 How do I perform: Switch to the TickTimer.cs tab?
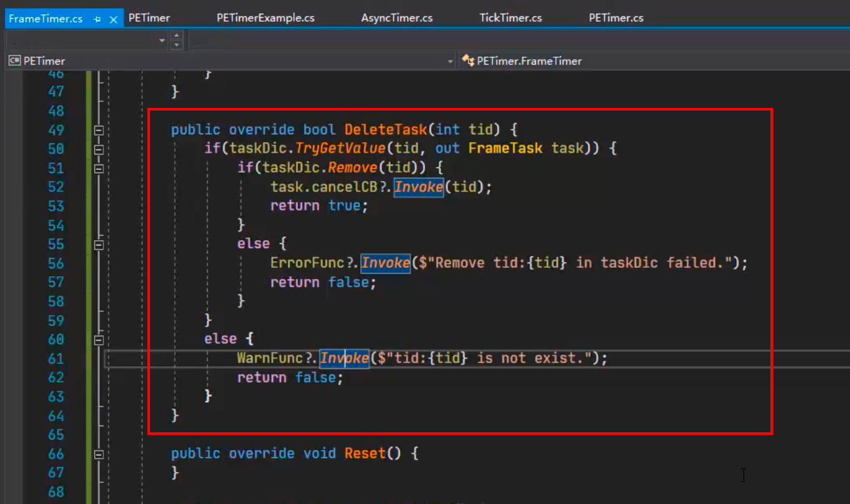coord(511,18)
